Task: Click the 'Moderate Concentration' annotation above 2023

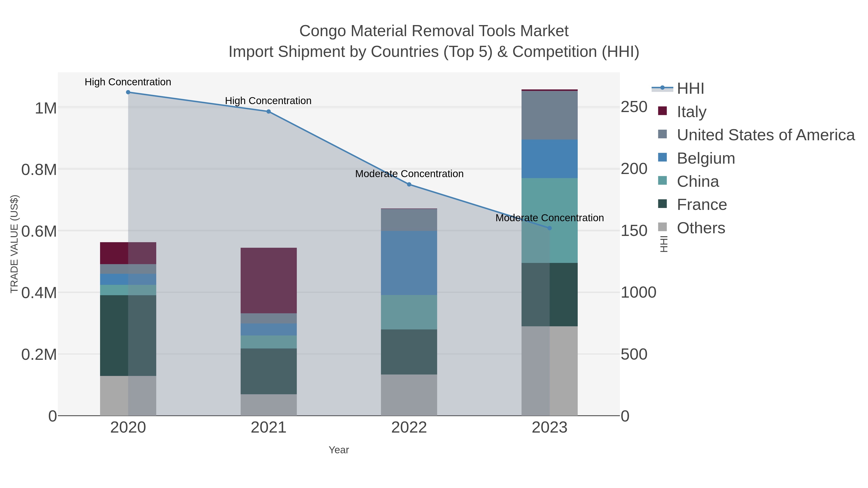Action: point(549,218)
